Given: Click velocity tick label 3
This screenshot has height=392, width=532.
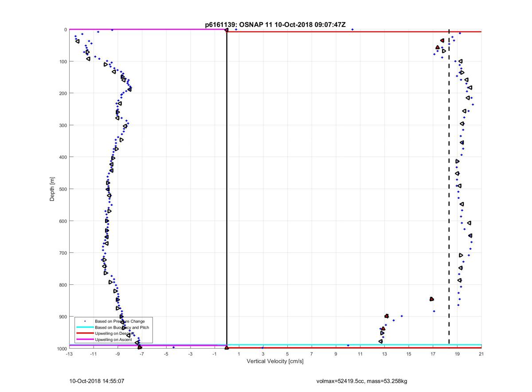Looking at the screenshot, I should coord(263,354).
